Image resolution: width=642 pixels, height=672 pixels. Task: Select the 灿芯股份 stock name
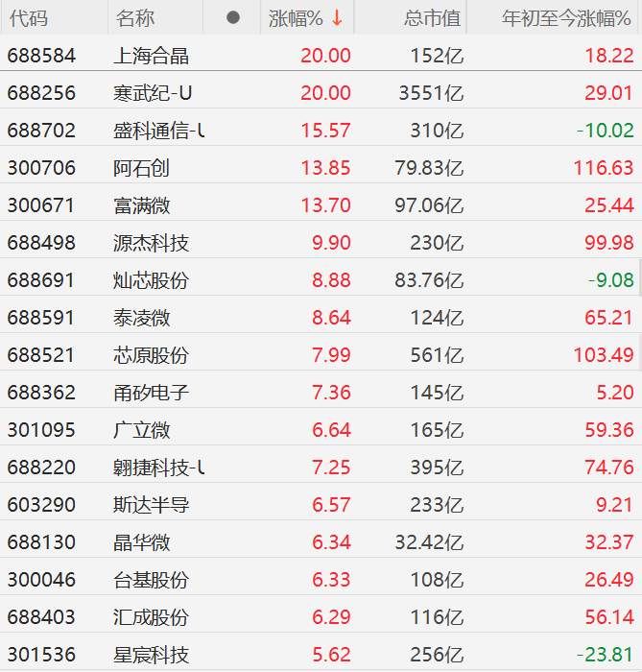click(152, 280)
